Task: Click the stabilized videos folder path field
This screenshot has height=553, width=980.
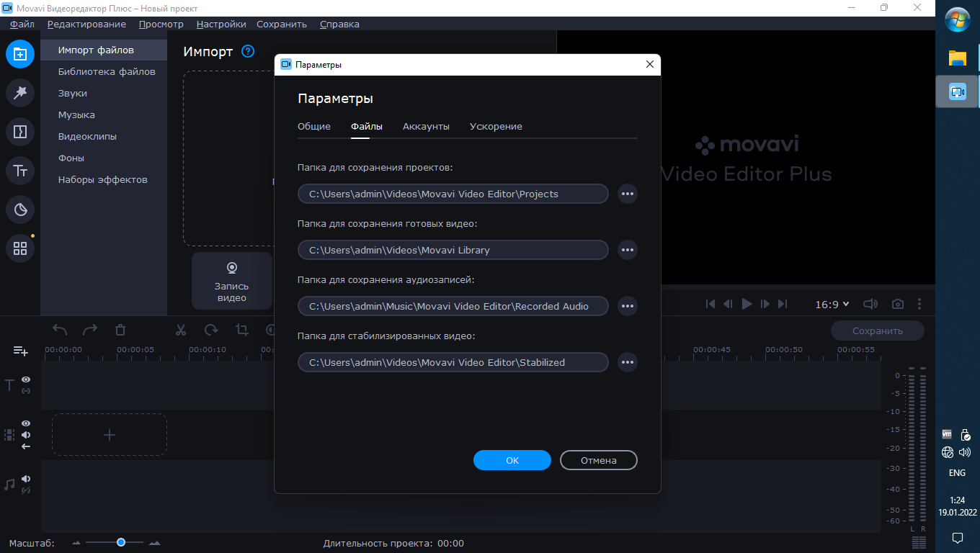Action: coord(453,362)
